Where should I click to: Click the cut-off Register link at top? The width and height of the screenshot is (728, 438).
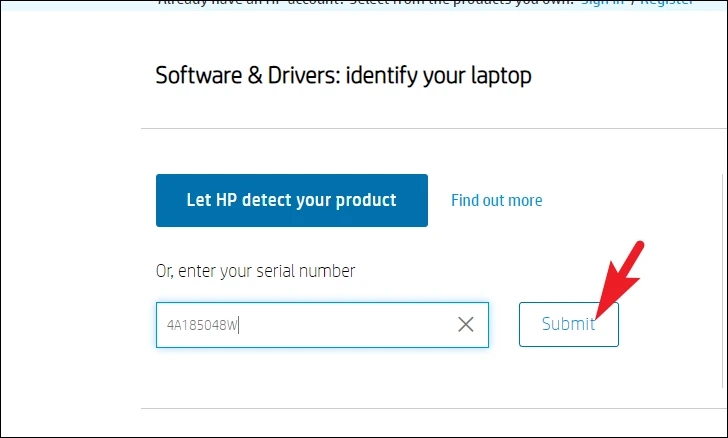667,2
